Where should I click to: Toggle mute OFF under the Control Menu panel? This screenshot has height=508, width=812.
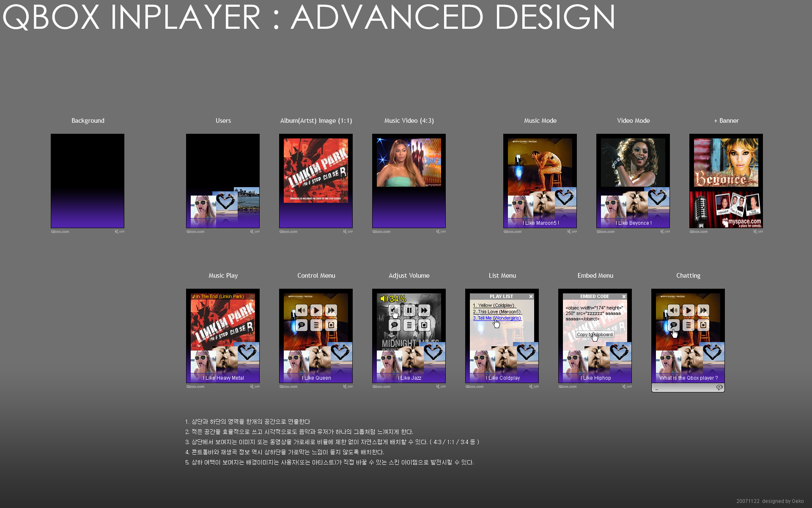(348, 387)
